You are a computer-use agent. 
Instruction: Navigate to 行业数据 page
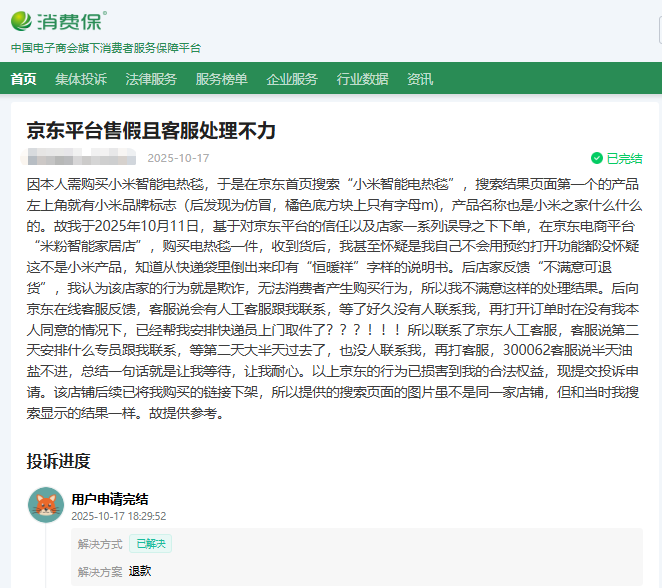coord(362,80)
